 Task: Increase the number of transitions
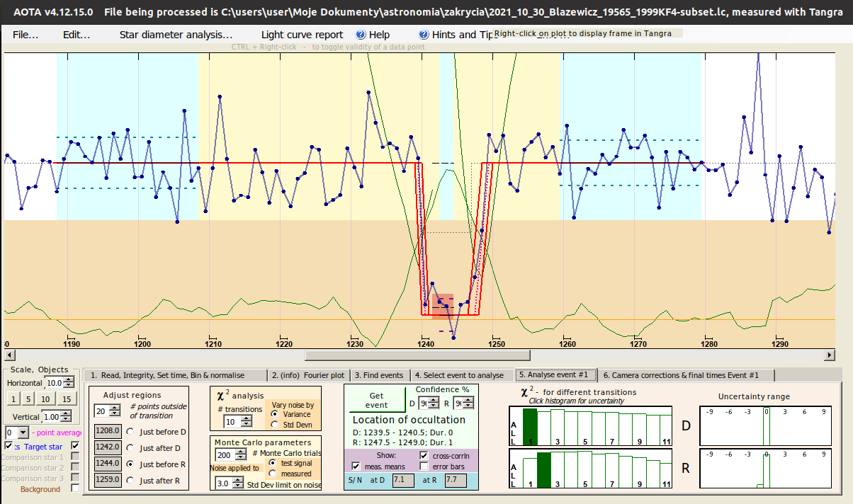coord(247,418)
